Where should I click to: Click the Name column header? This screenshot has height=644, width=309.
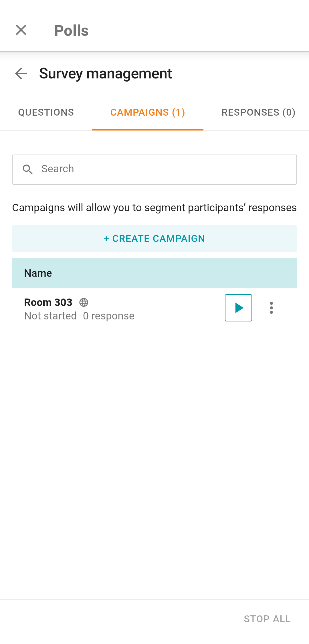click(38, 273)
